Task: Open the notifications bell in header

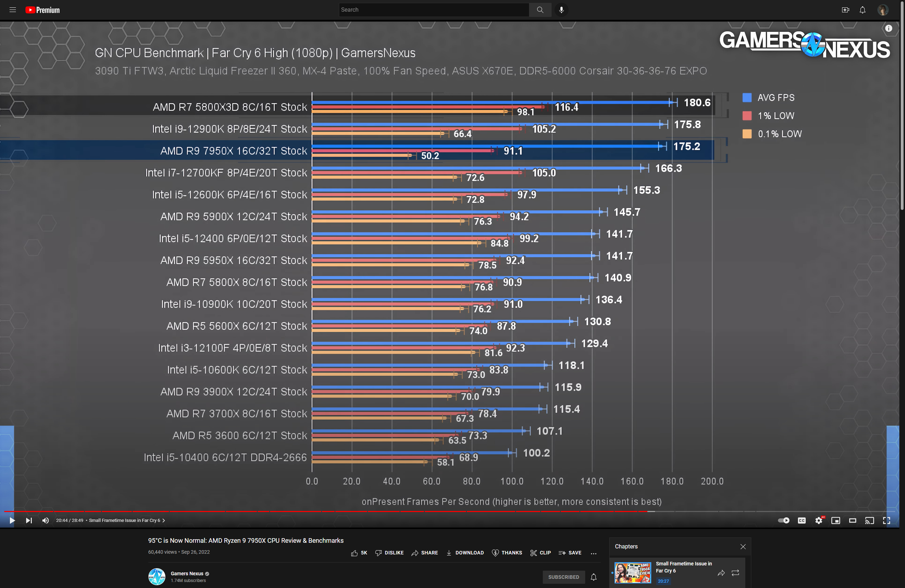Action: point(862,10)
